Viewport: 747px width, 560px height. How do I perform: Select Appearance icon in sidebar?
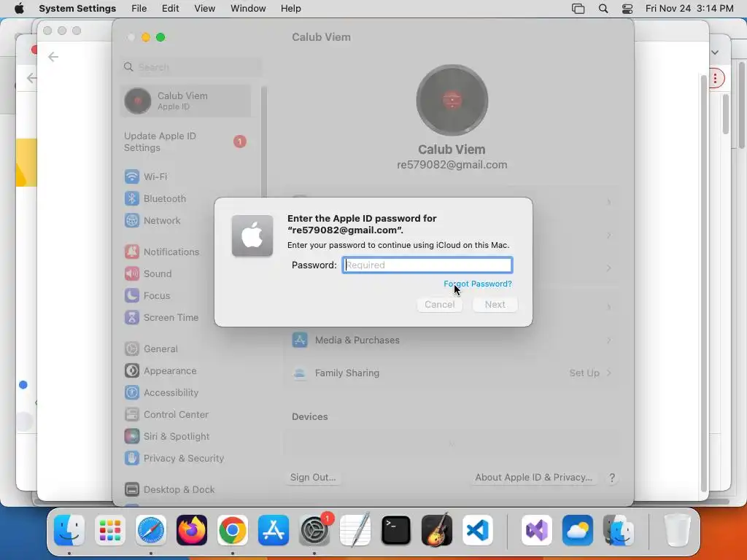tap(132, 370)
